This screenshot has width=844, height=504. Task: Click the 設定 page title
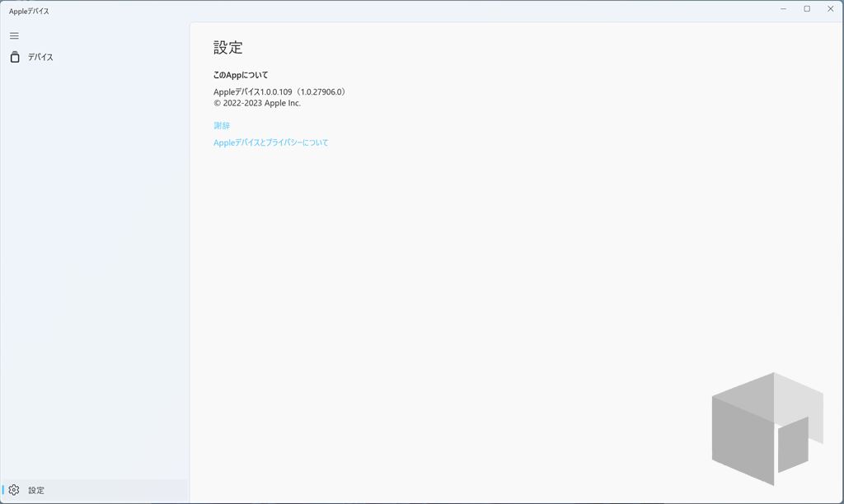[x=228, y=47]
